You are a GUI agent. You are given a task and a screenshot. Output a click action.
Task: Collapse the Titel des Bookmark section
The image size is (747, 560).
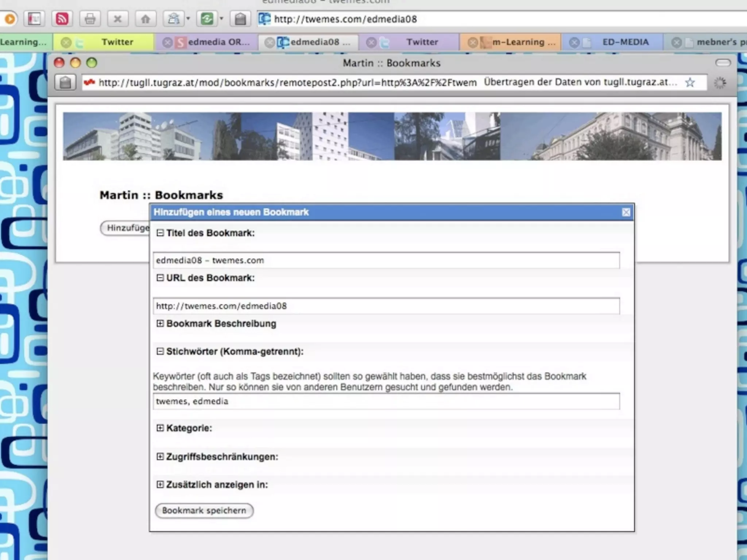(160, 233)
